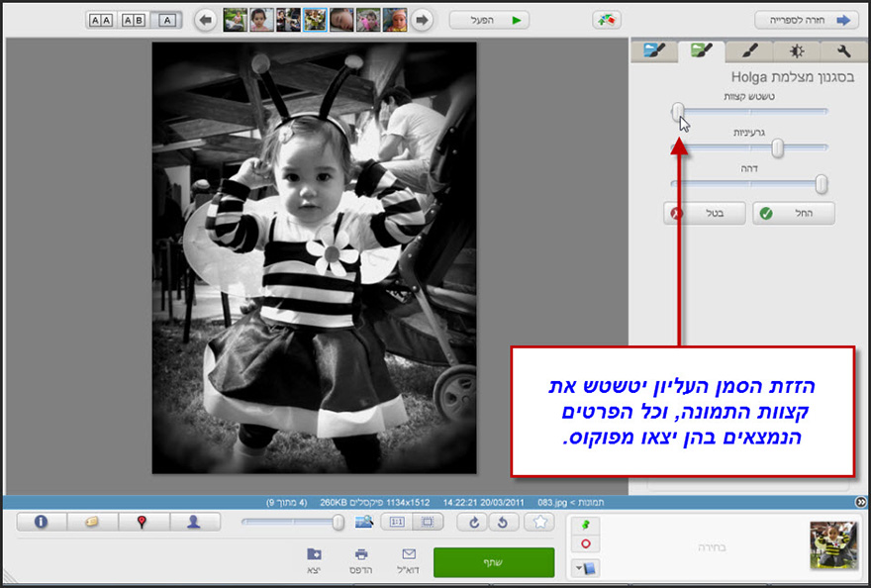Collapse the status bar with the double-chevron

point(862,501)
